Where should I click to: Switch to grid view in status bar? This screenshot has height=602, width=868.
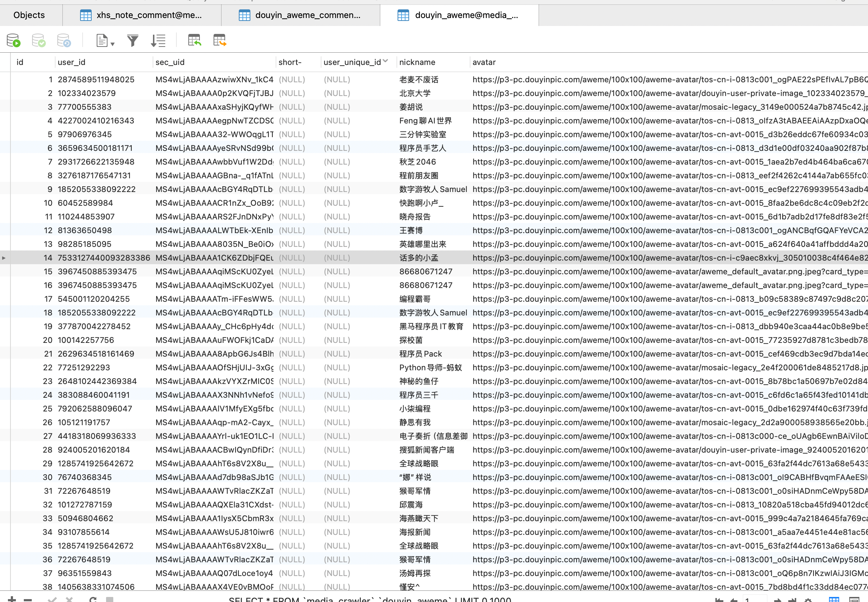[x=834, y=599]
